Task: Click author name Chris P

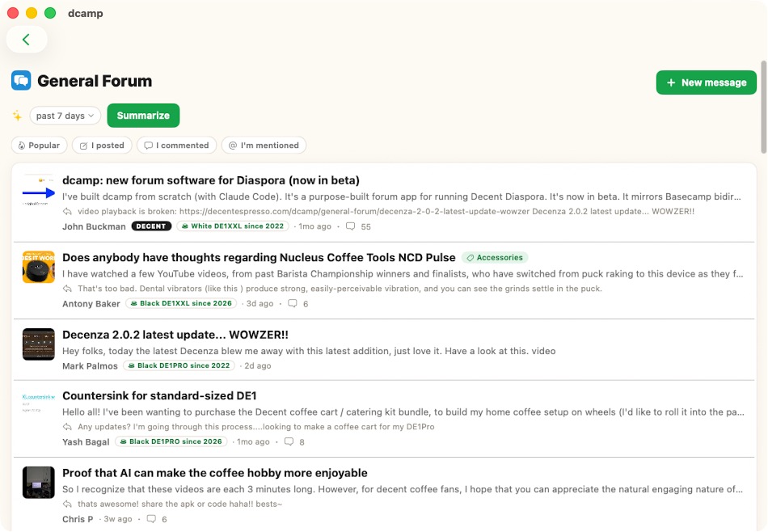Action: [78, 519]
